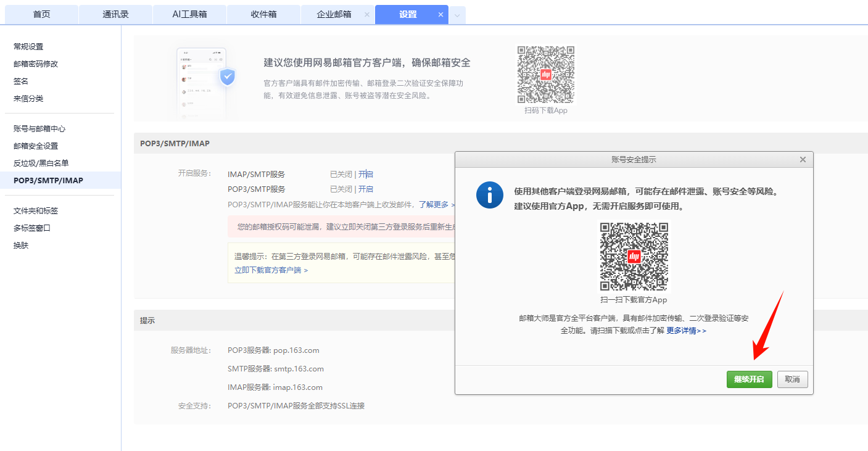Click the POP3服务器: pop.163.com text
This screenshot has height=451, width=868.
tap(273, 350)
